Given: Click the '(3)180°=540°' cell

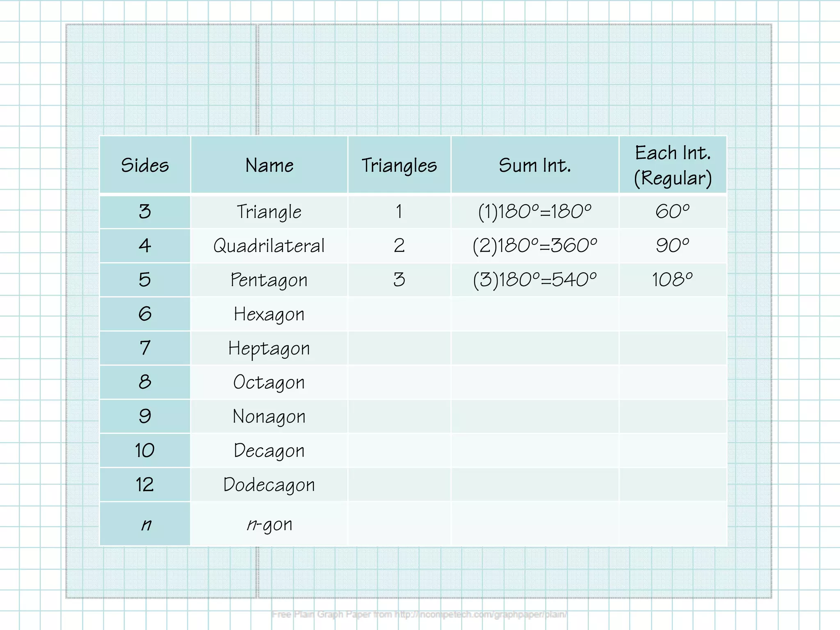Looking at the screenshot, I should tap(535, 280).
